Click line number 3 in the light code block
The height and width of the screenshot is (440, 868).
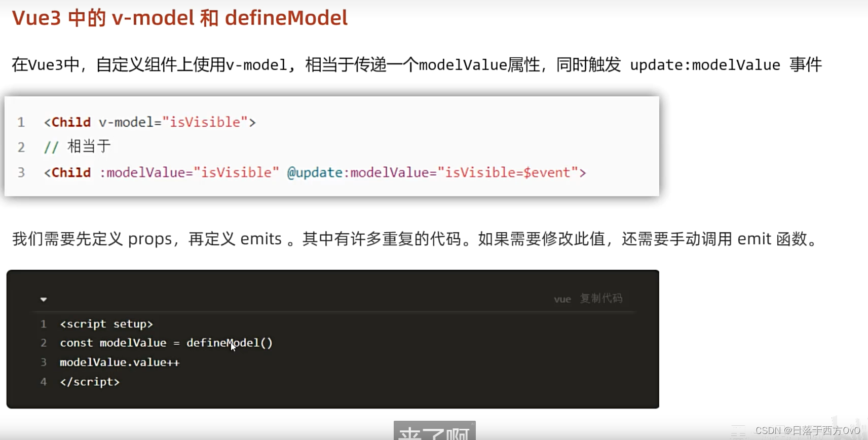coord(21,173)
